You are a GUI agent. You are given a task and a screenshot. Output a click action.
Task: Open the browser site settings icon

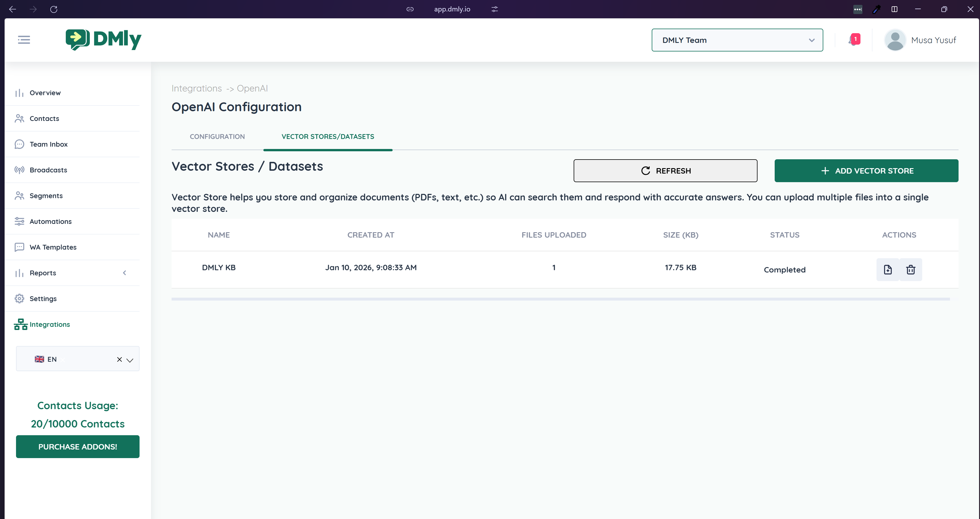(x=494, y=9)
